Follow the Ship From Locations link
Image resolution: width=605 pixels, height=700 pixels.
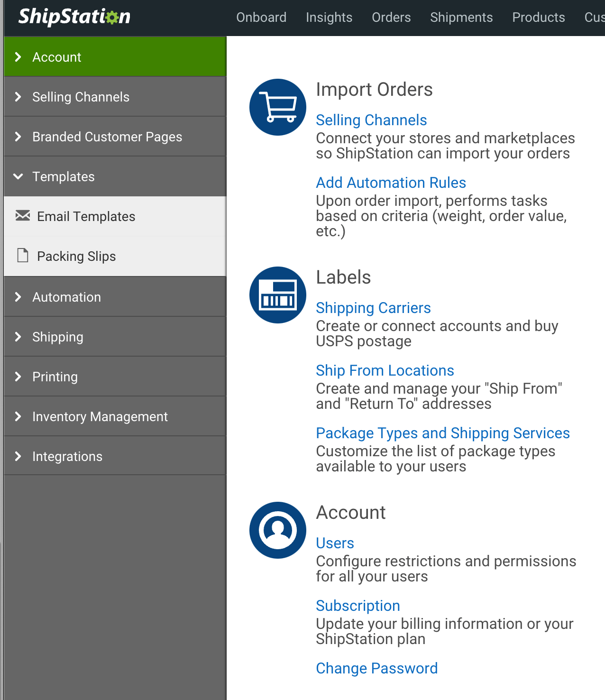tap(385, 370)
